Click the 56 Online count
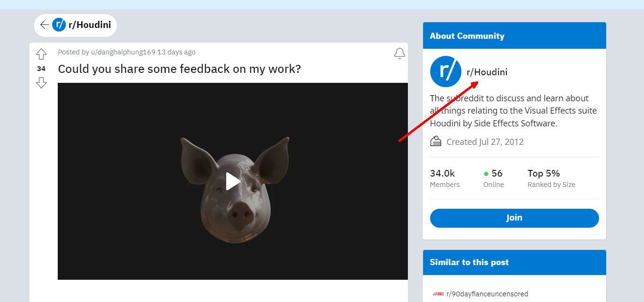The image size is (644, 302). point(497,173)
